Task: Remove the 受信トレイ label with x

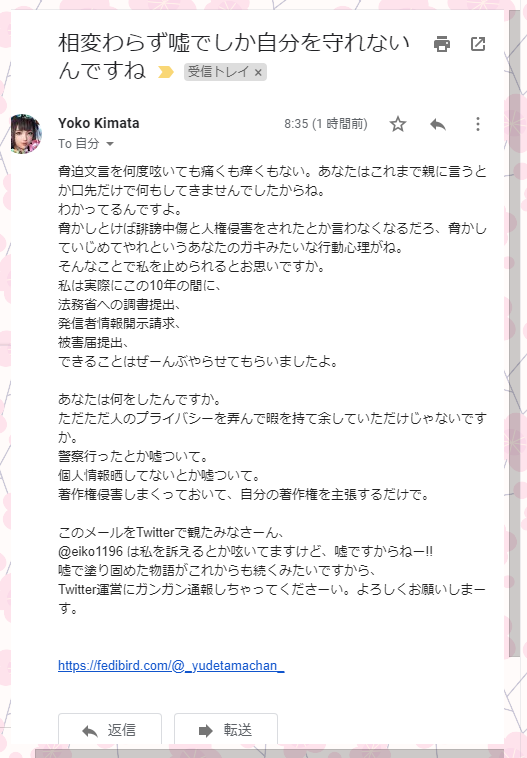Action: pos(258,73)
